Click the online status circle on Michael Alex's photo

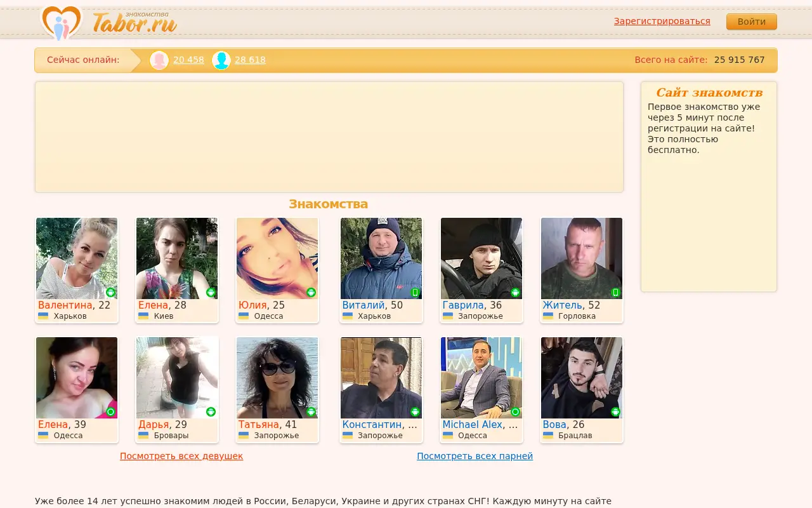pyautogui.click(x=516, y=411)
